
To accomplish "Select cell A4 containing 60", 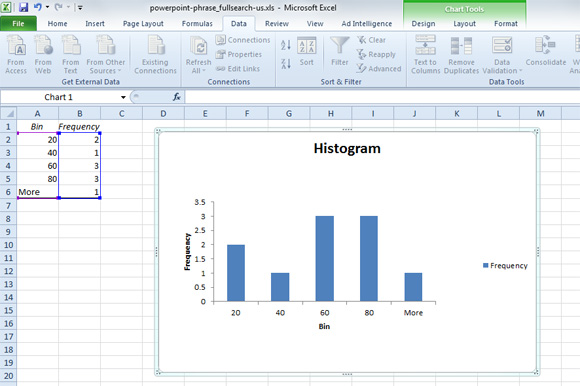I will 37,166.
